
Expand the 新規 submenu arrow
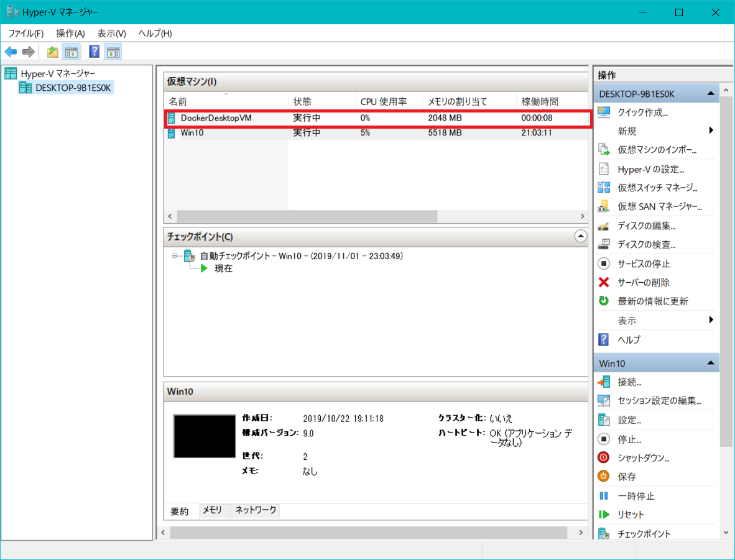(x=711, y=131)
